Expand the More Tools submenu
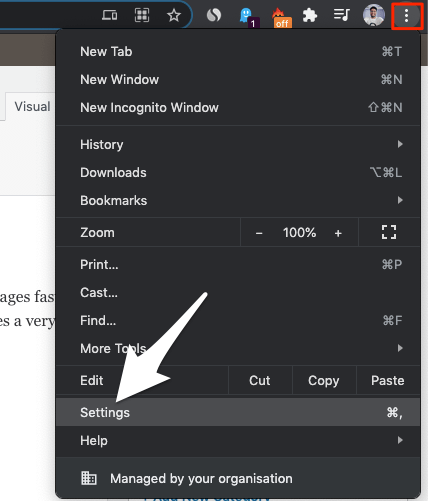 (x=238, y=349)
